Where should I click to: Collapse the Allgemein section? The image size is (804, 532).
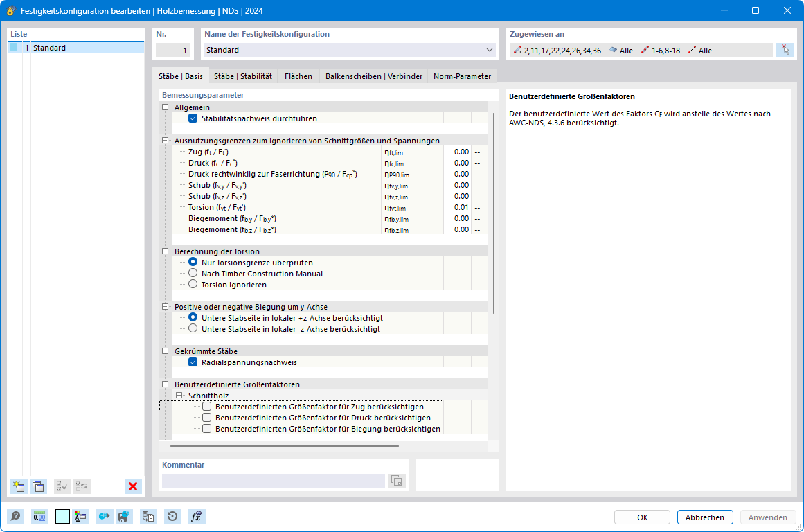coord(165,107)
